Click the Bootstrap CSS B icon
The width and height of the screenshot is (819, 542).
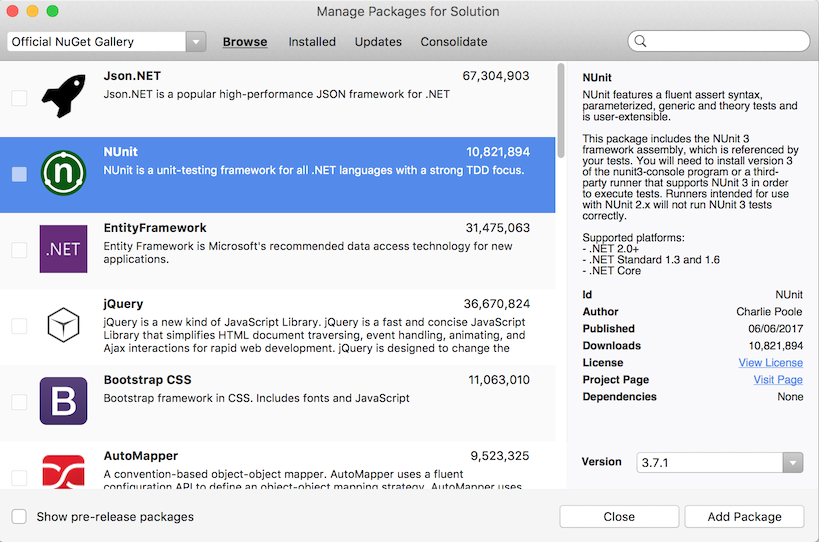(63, 401)
